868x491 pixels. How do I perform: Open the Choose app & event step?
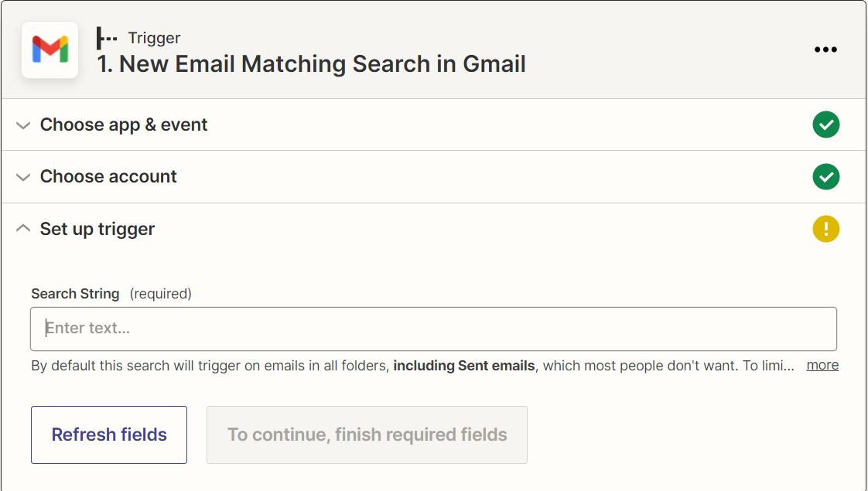click(124, 124)
